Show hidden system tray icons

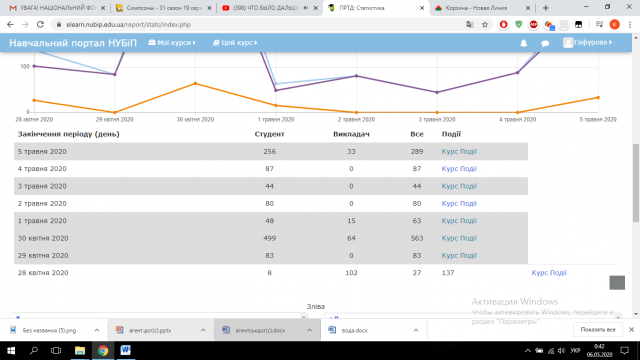pos(528,351)
